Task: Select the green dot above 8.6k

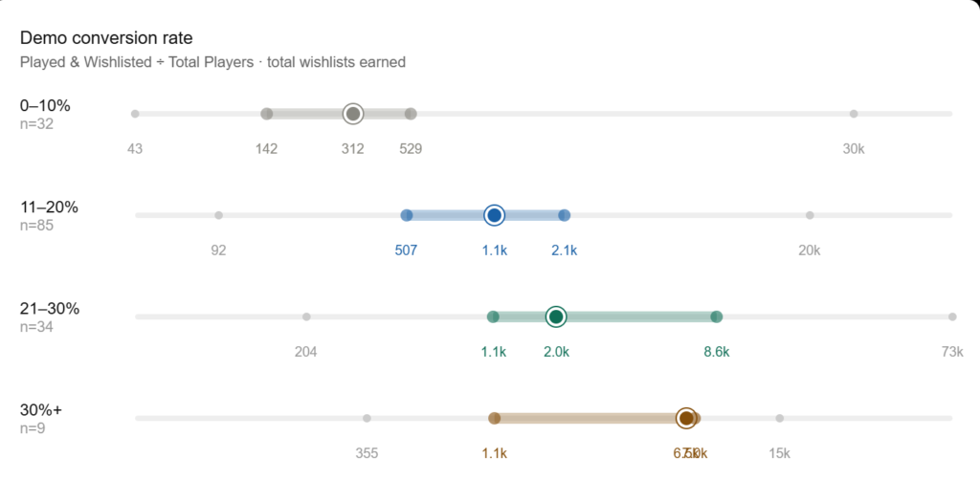Action: [x=717, y=316]
